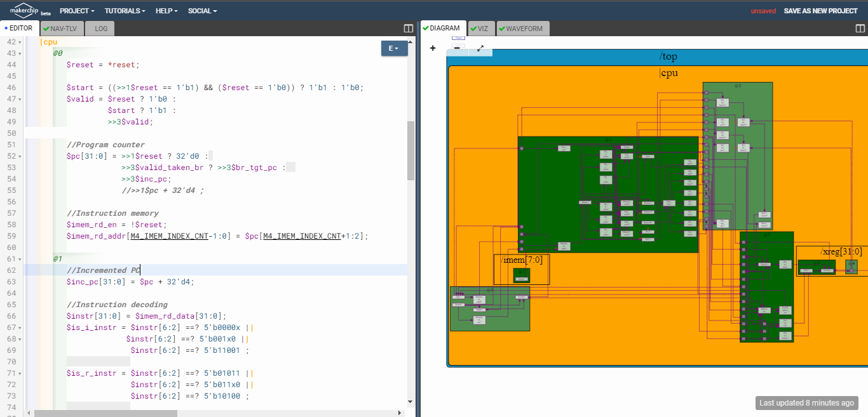The width and height of the screenshot is (868, 417).
Task: Click the green checkmark icon on the VIZ tab
Action: [x=473, y=28]
